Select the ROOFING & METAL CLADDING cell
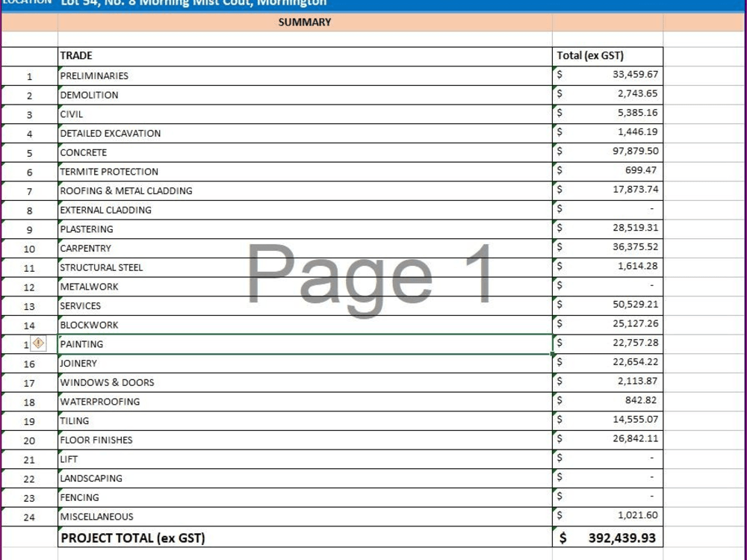This screenshot has height=560, width=747. (x=305, y=191)
